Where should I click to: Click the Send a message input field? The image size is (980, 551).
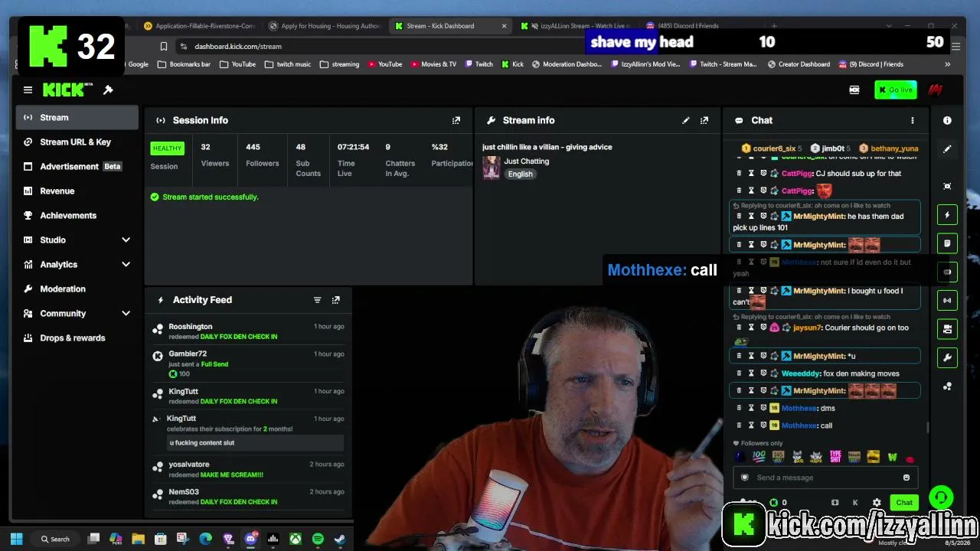tap(825, 478)
